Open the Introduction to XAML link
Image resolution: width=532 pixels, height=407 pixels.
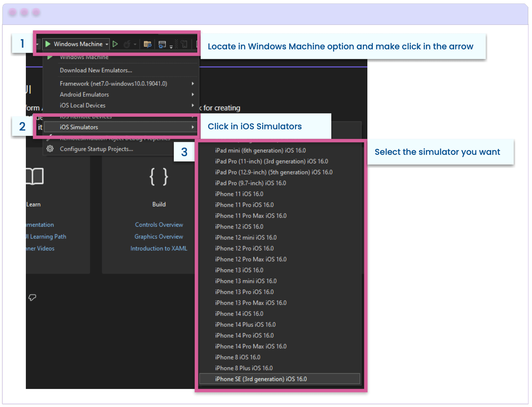[159, 249]
